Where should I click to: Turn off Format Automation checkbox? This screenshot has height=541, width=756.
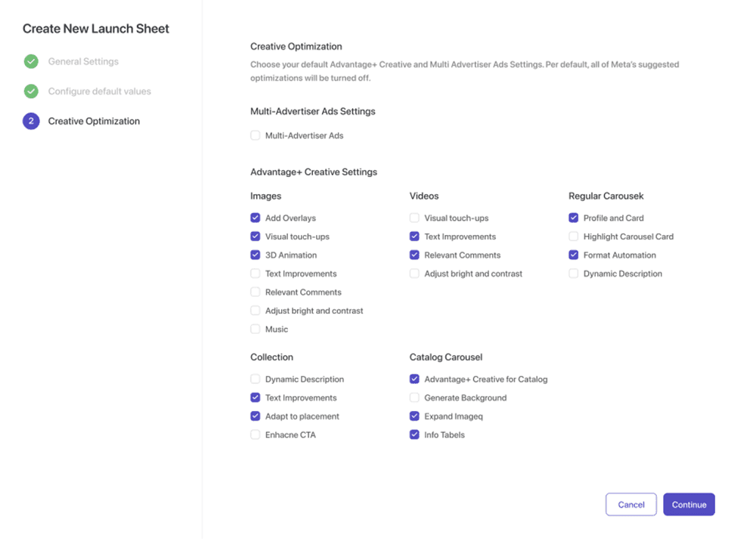(573, 255)
